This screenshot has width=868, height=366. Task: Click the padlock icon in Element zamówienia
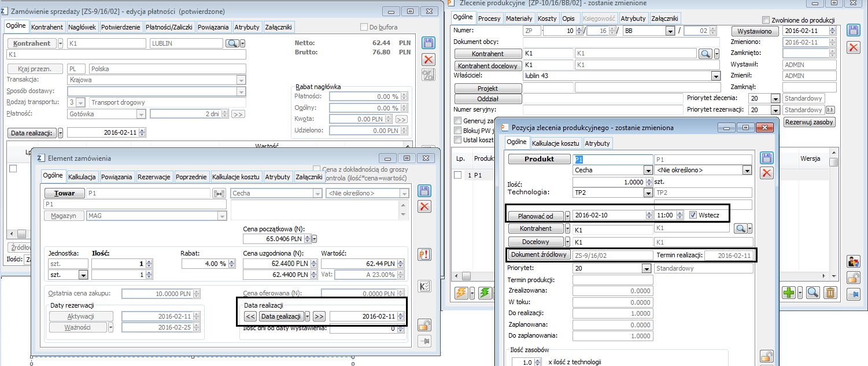(424, 324)
